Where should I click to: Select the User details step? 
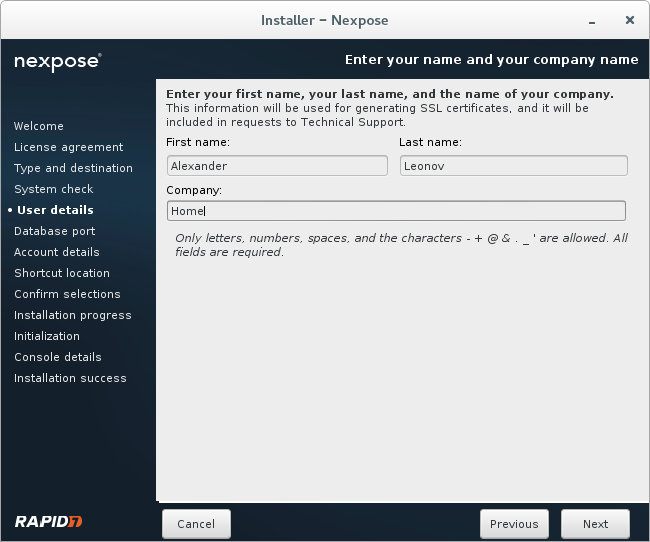(55, 210)
